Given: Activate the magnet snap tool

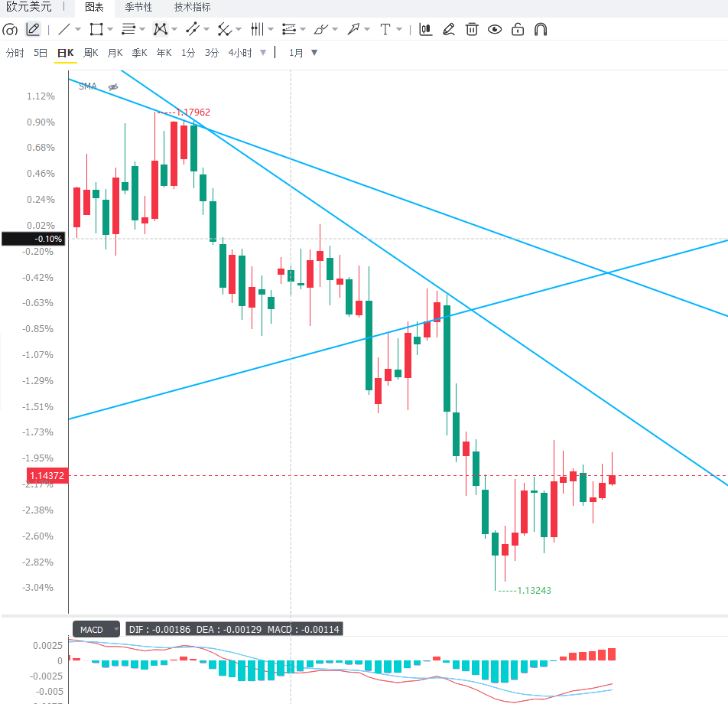Looking at the screenshot, I should coord(541,30).
